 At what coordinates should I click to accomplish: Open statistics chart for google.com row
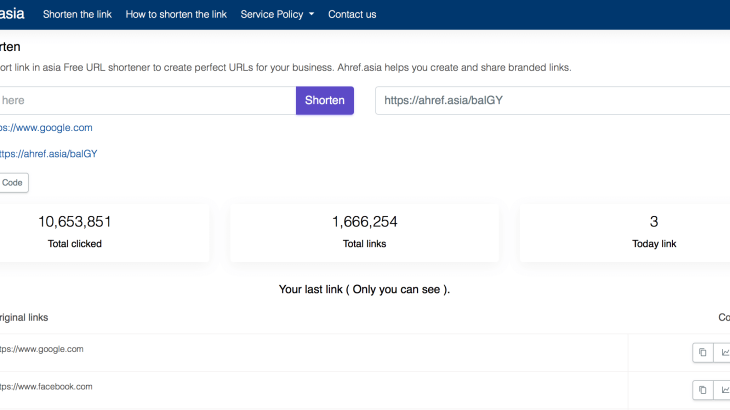point(724,352)
